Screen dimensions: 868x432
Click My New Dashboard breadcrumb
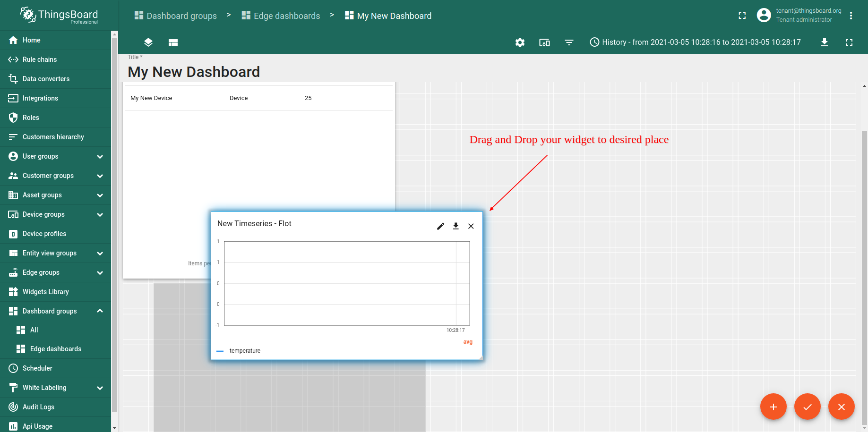[x=388, y=16]
